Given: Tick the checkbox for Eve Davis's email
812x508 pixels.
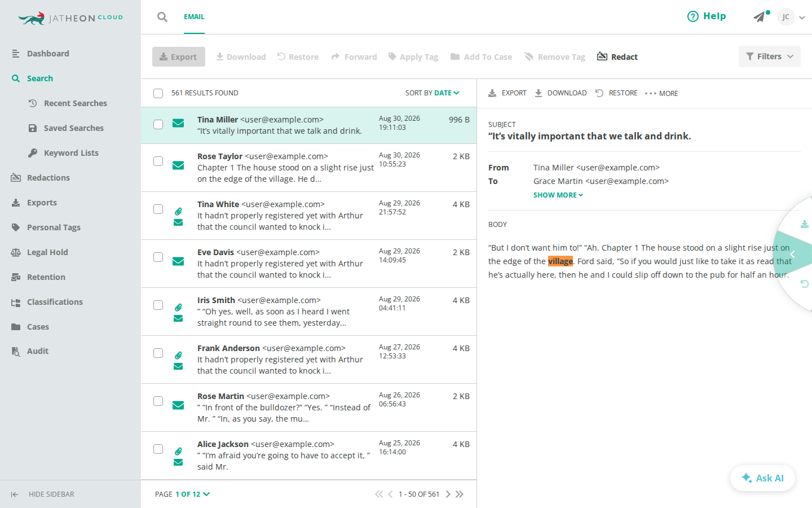Looking at the screenshot, I should 158,257.
